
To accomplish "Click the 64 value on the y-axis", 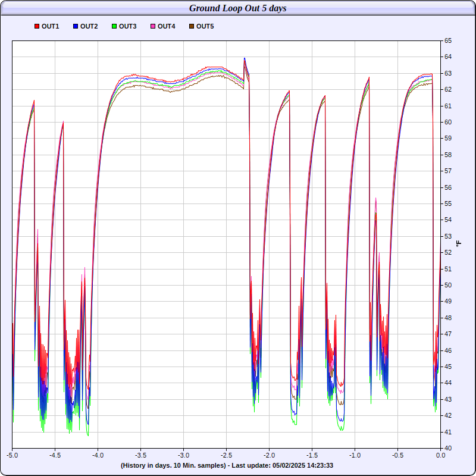I will click(448, 57).
